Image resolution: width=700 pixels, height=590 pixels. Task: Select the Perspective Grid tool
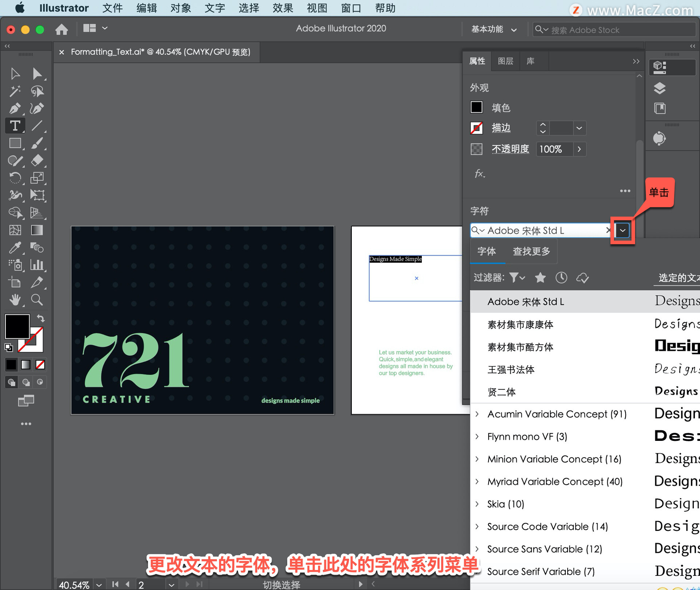click(x=37, y=213)
